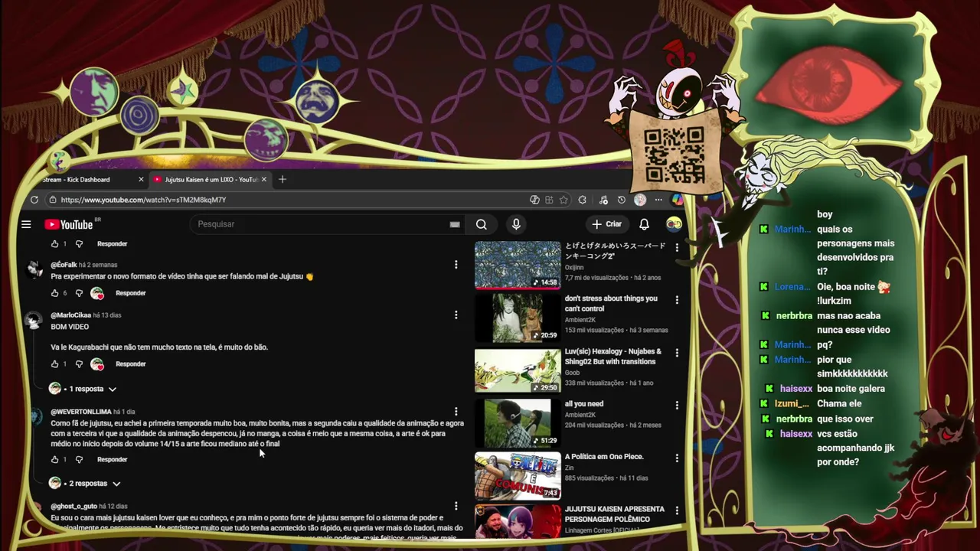Image resolution: width=980 pixels, height=551 pixels.
Task: Like the @WEVERTONLLIMA comment
Action: [54, 460]
